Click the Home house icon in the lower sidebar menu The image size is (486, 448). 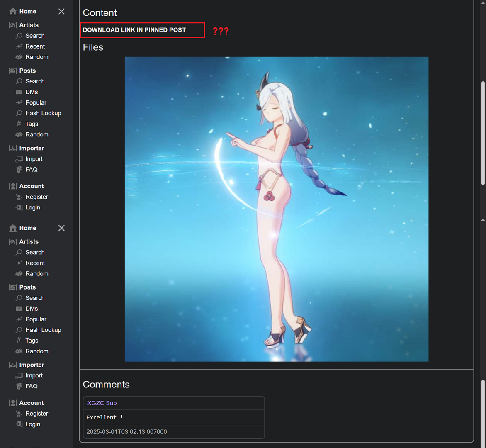point(13,228)
